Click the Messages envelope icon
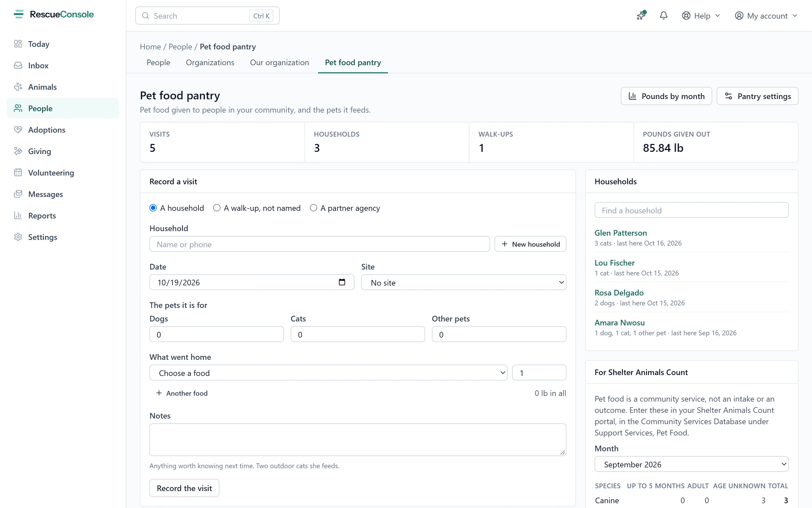Screen dimensions: 812x508 click(18, 194)
